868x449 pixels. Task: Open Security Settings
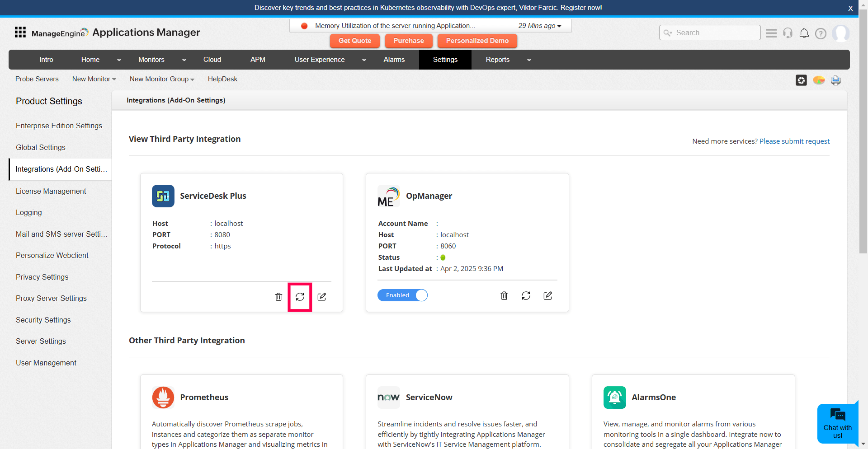(43, 320)
